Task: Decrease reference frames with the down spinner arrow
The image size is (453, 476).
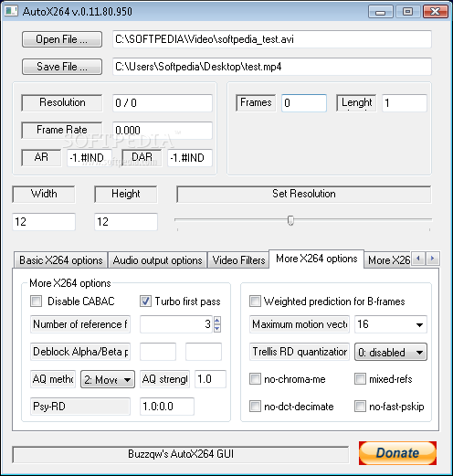Action: (217, 329)
